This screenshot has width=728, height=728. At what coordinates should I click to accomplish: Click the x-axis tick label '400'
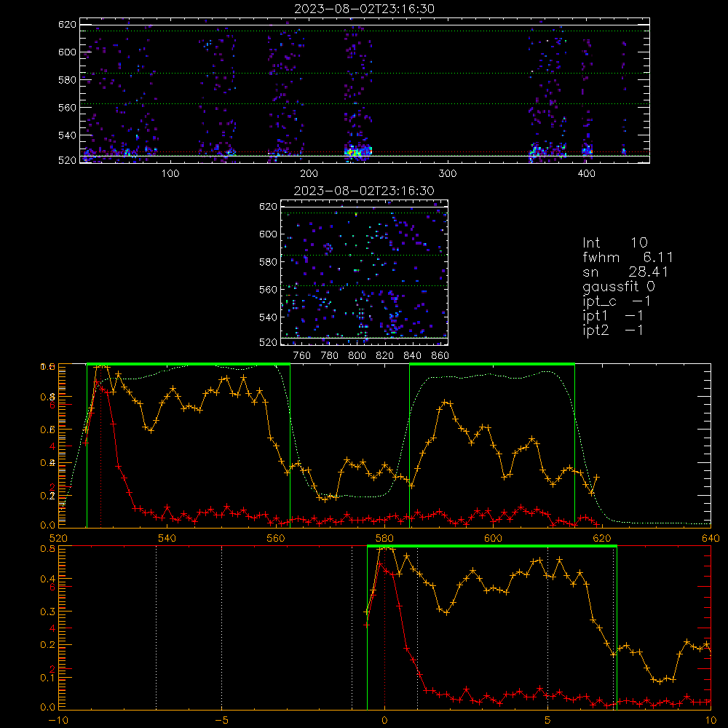point(586,174)
